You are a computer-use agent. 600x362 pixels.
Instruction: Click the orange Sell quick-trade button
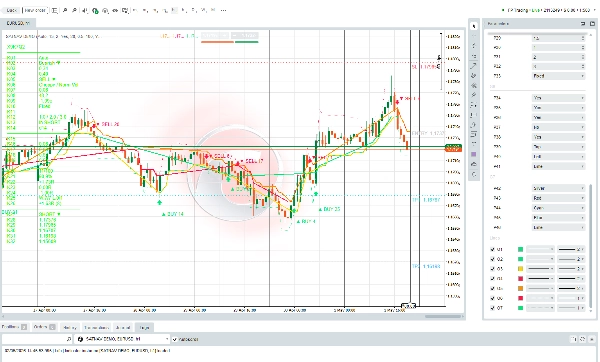[215, 36]
